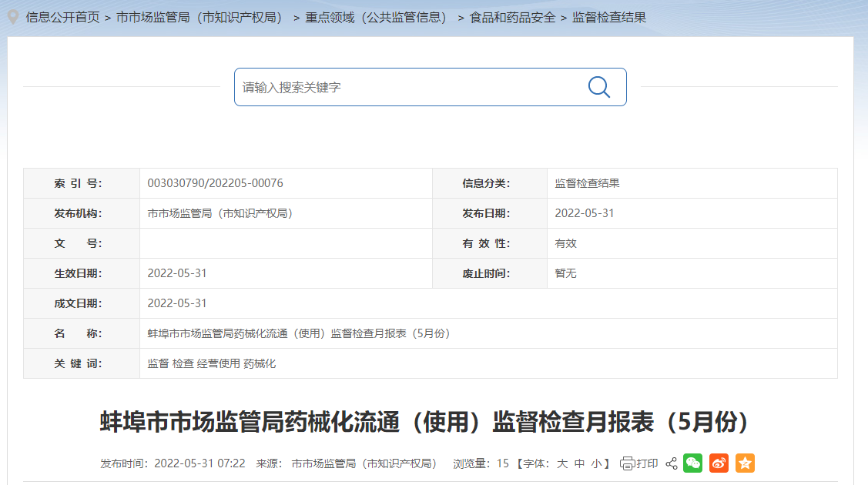Click the printer icon
The image size is (868, 485).
pos(627,463)
